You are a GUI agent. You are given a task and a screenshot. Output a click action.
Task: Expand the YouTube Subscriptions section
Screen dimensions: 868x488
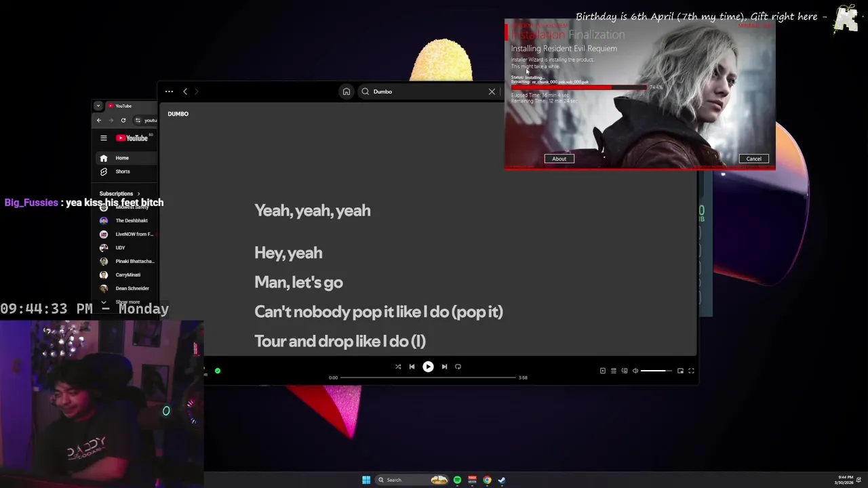pyautogui.click(x=120, y=194)
